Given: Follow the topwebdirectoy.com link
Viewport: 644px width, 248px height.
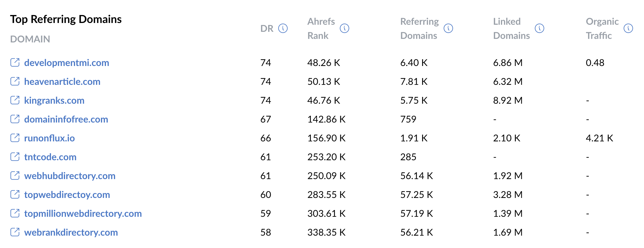Looking at the screenshot, I should 67,195.
